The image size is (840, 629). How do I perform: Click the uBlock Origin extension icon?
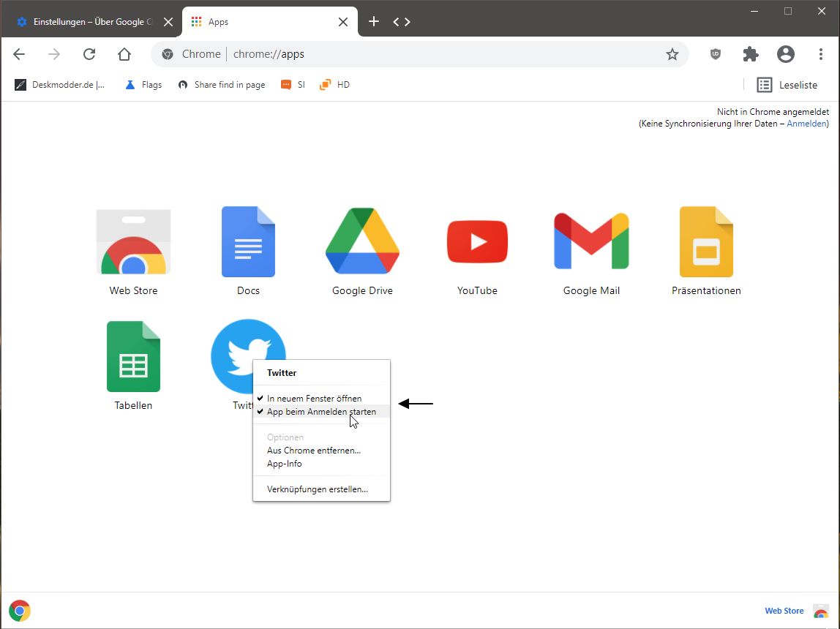(x=716, y=54)
